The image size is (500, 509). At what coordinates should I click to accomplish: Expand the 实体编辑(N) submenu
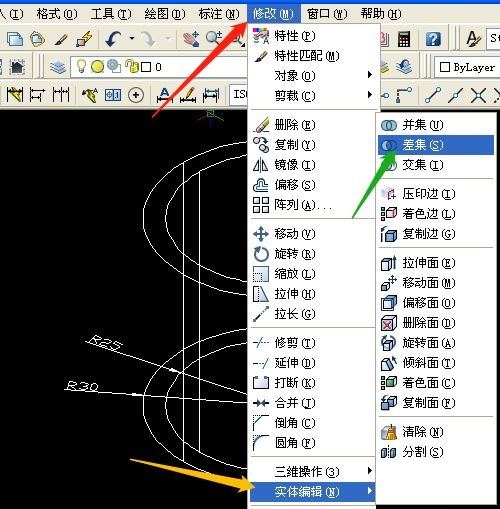tap(313, 492)
